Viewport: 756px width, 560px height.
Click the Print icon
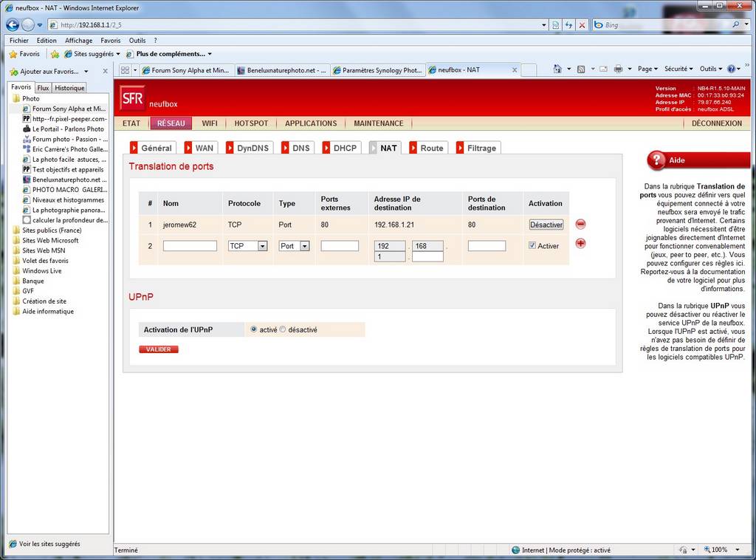pyautogui.click(x=618, y=69)
